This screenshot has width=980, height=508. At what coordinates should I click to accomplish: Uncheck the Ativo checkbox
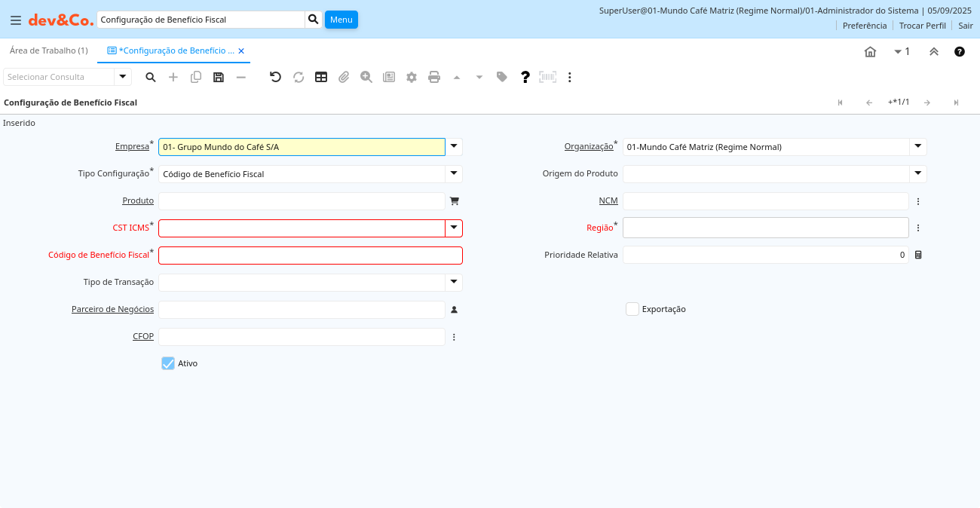click(x=168, y=363)
